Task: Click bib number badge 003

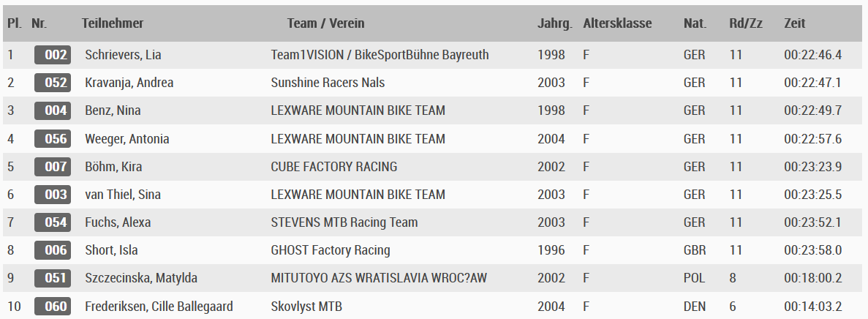Action: point(53,195)
